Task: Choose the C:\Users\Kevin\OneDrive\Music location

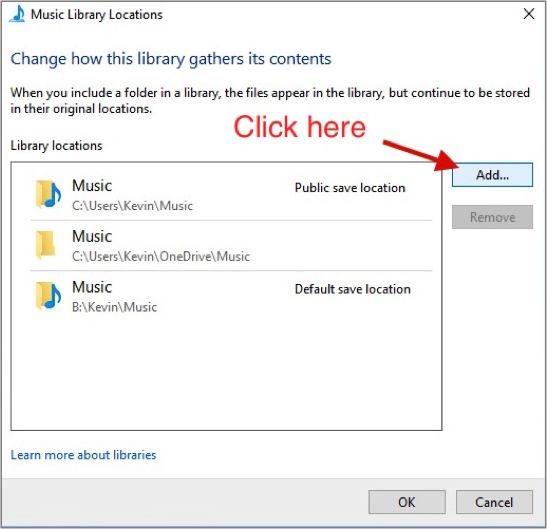Action: point(231,245)
